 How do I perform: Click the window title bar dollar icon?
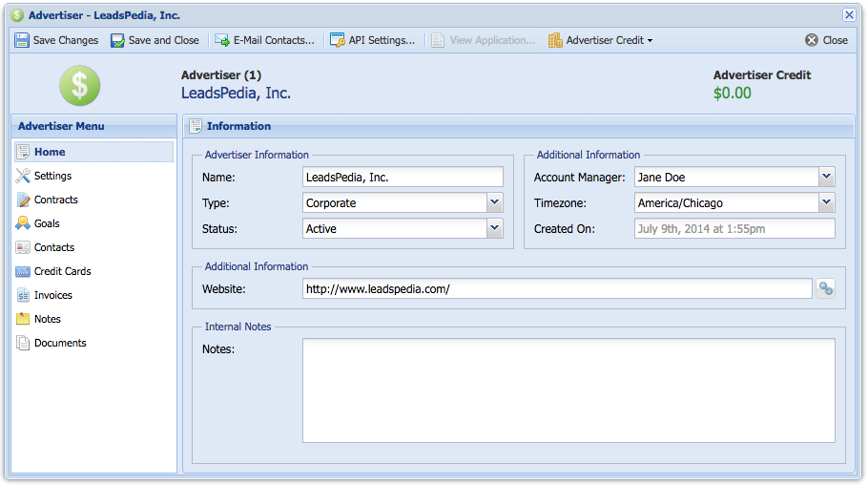[17, 15]
